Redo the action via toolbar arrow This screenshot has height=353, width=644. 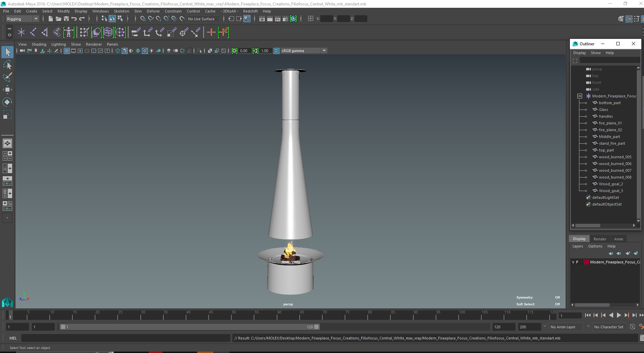pyautogui.click(x=82, y=19)
